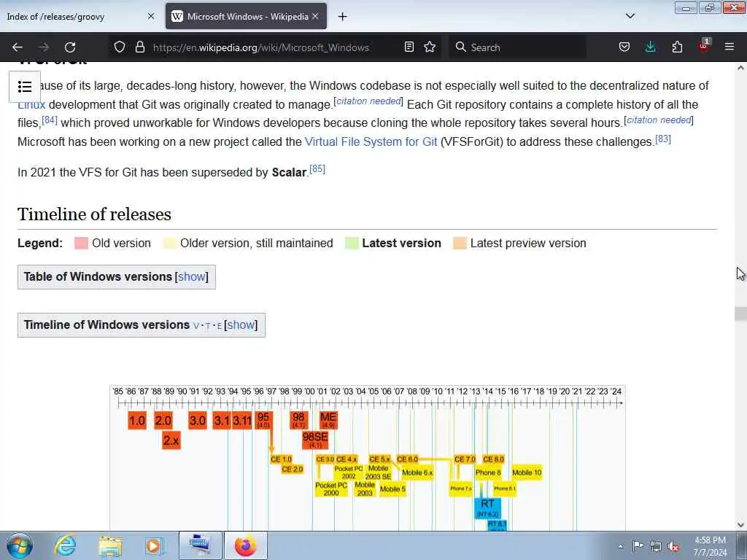Open the extensions puzzle icon

click(677, 47)
